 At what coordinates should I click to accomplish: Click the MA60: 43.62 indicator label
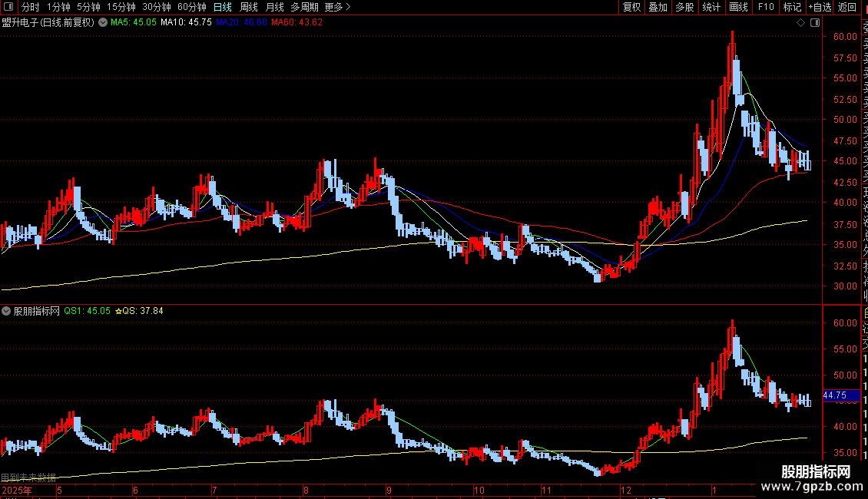click(x=297, y=23)
